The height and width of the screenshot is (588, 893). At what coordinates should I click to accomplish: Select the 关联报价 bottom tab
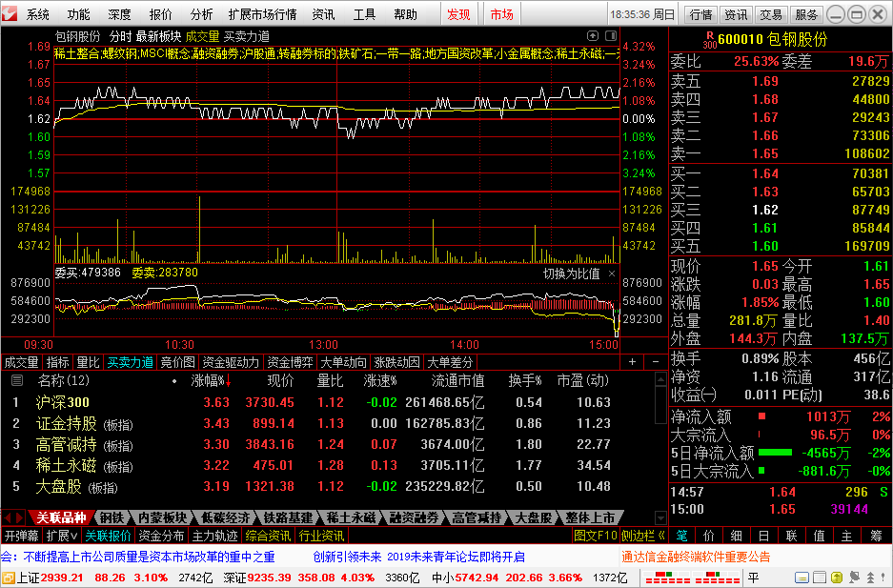tap(109, 536)
